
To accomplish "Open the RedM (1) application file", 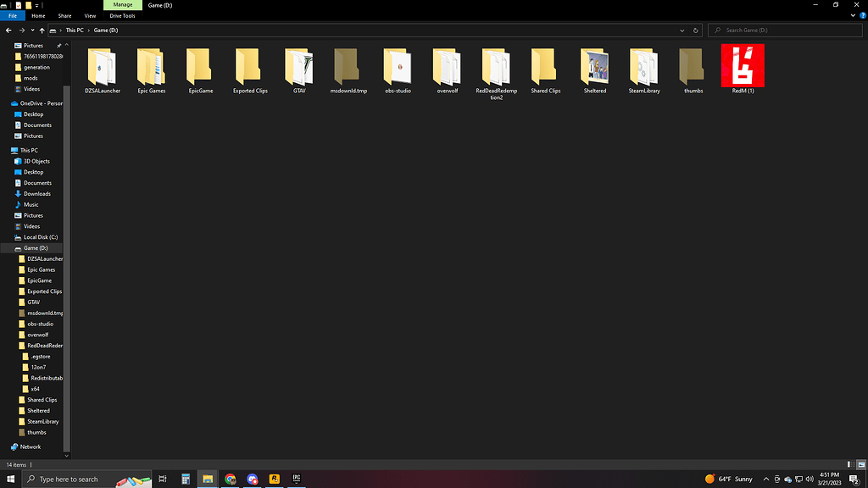I will click(743, 66).
